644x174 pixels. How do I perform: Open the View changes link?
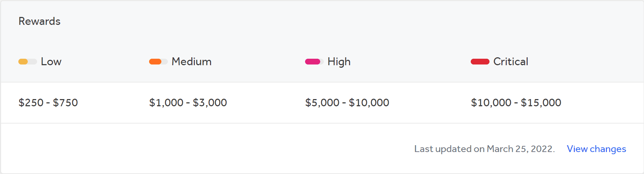pyautogui.click(x=596, y=149)
